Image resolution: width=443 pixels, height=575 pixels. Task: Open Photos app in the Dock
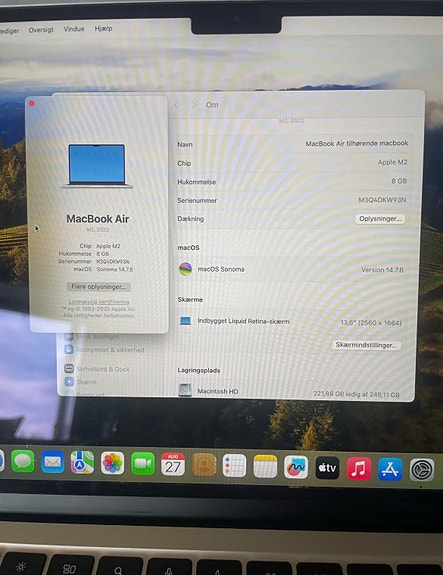coord(112,463)
